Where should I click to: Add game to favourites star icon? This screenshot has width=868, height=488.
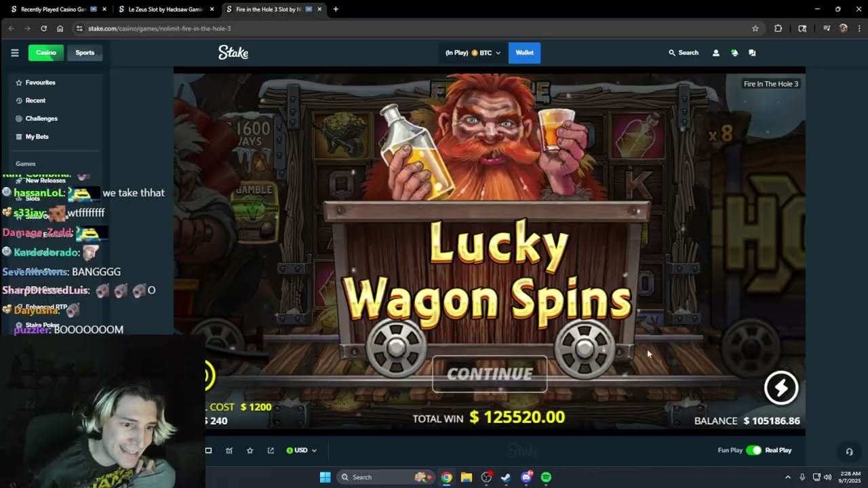click(250, 451)
